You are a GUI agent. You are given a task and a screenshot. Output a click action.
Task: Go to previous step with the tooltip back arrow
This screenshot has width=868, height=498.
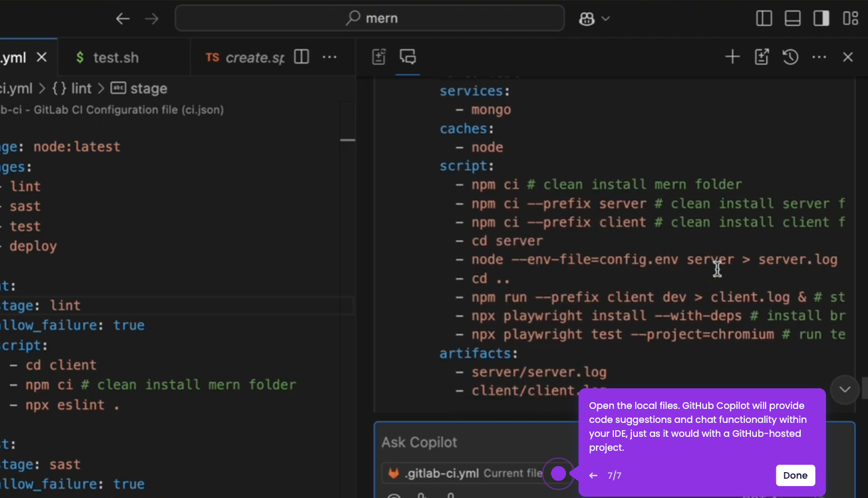click(x=593, y=475)
